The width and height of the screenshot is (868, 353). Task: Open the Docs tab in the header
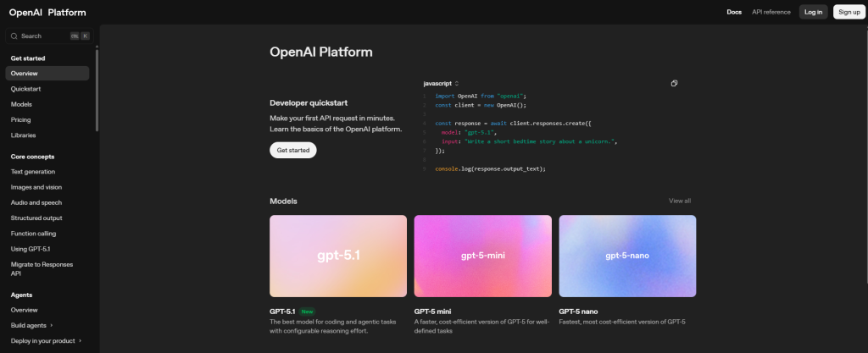pyautogui.click(x=734, y=12)
